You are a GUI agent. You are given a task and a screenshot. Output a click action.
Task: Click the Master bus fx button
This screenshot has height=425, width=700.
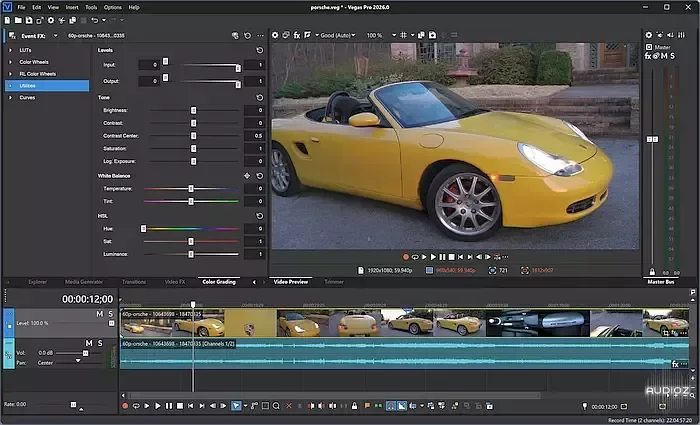648,56
